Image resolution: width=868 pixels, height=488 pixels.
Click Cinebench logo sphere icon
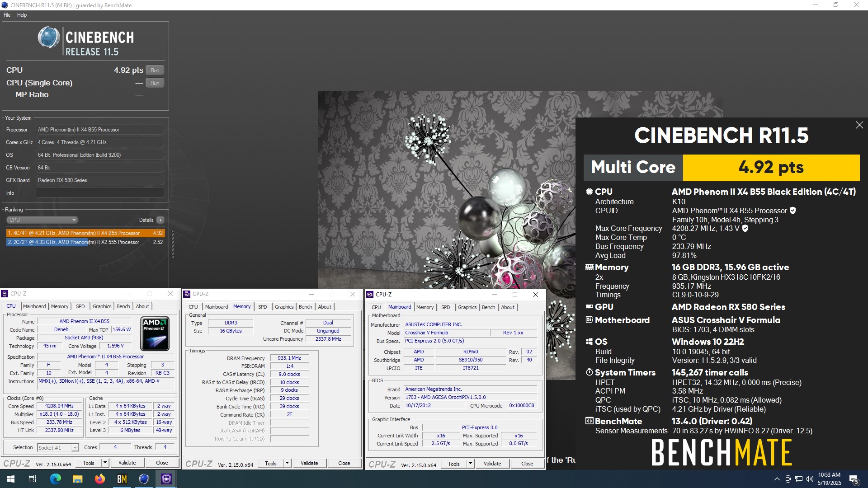48,38
